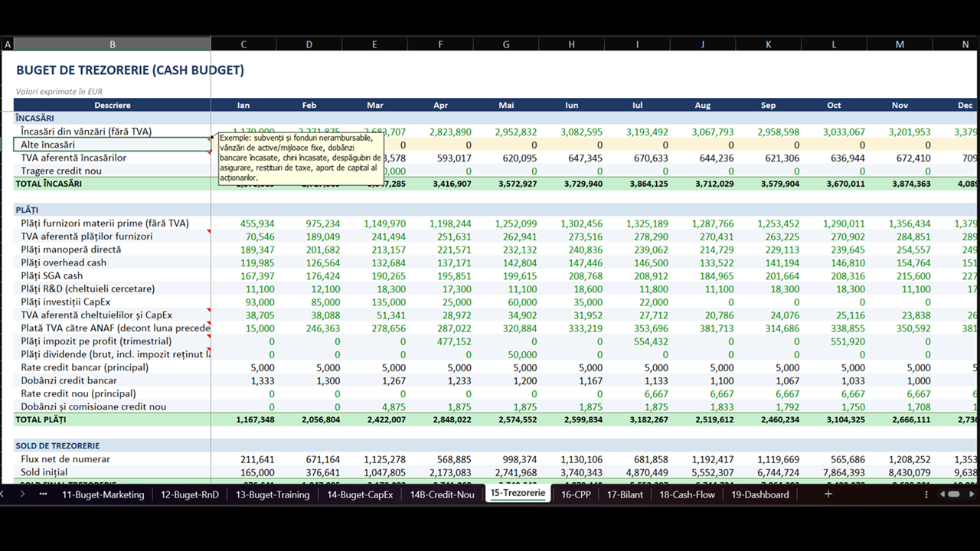
Task: Select 'Plăți impozit pe profit (trimestrial)' label
Action: pos(96,341)
